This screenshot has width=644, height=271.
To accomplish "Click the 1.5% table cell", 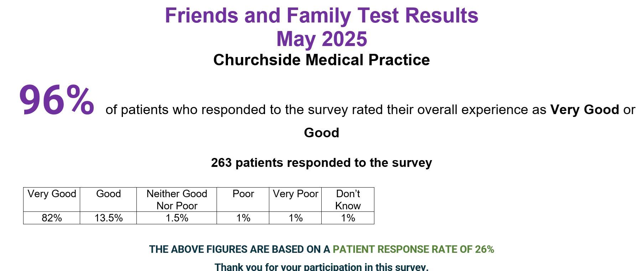I will click(x=177, y=218).
